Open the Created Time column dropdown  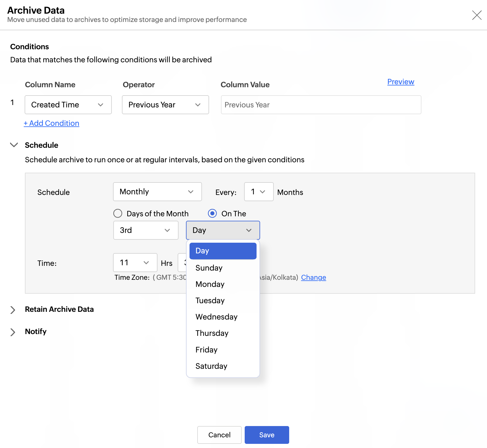pos(68,105)
